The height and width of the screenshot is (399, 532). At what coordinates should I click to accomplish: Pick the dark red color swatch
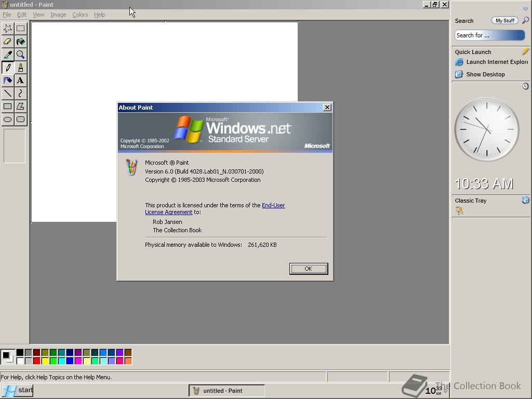tap(37, 353)
